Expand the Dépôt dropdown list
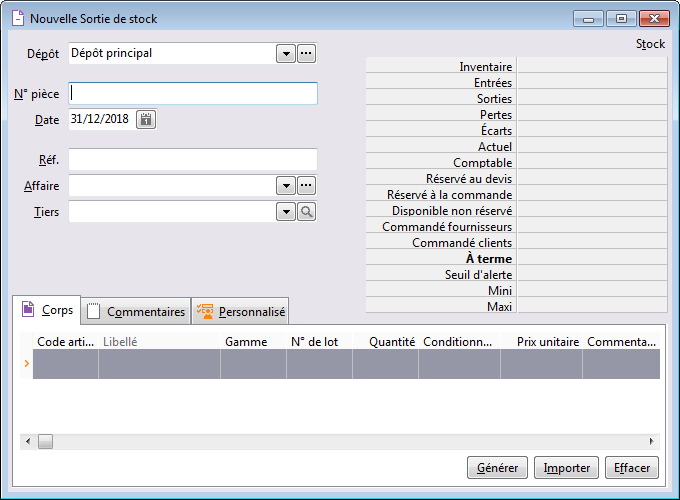 [x=285, y=53]
